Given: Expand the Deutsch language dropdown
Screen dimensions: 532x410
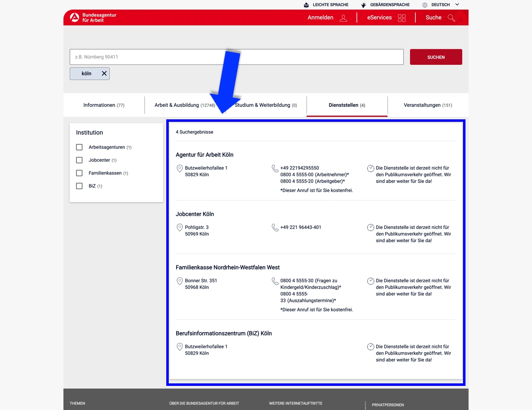Looking at the screenshot, I should click(x=457, y=5).
